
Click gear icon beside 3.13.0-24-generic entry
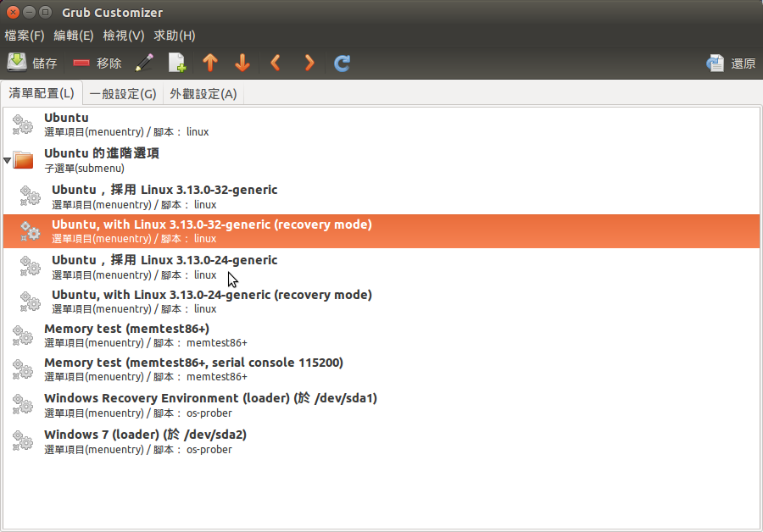(31, 267)
